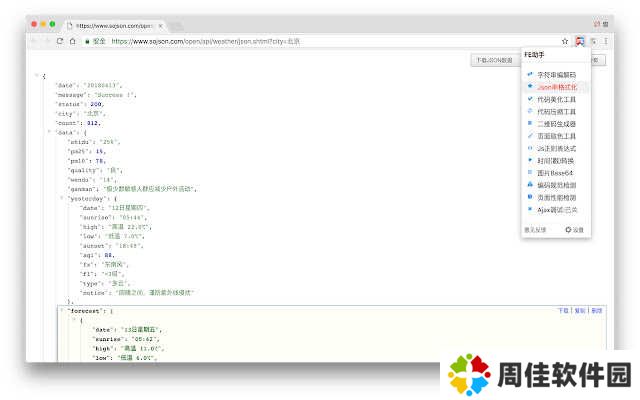Open 二维码生成器 tool from menu
This screenshot has height=400, width=640.
[x=557, y=123]
